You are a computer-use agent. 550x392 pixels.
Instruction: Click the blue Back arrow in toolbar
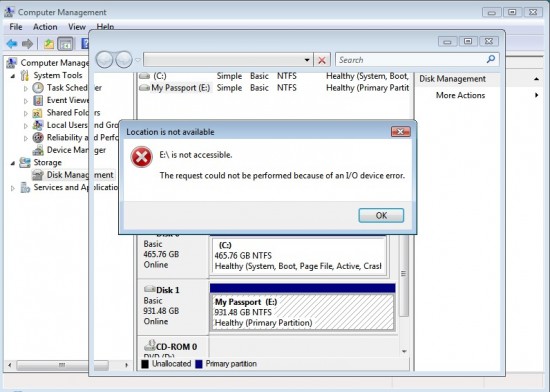[x=12, y=44]
